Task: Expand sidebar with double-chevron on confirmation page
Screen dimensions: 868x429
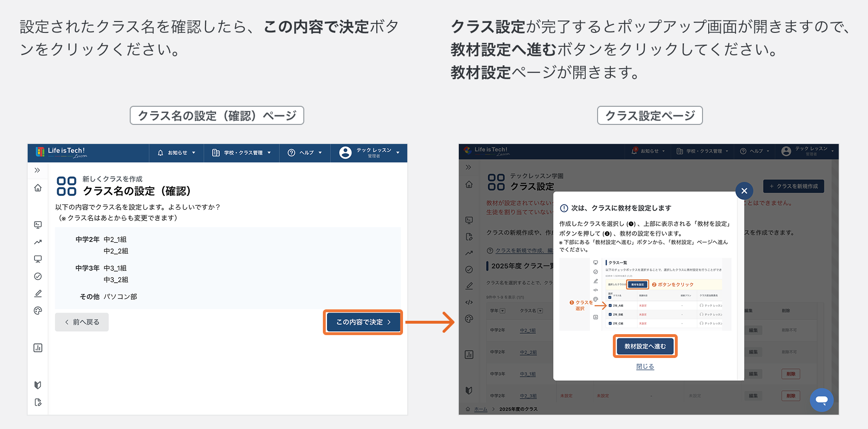Action: tap(37, 170)
